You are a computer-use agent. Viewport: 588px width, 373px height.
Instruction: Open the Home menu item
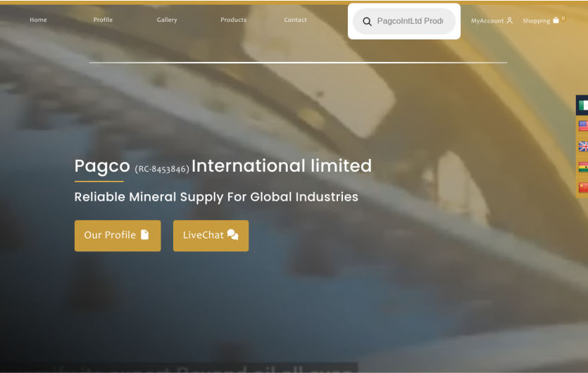(38, 20)
